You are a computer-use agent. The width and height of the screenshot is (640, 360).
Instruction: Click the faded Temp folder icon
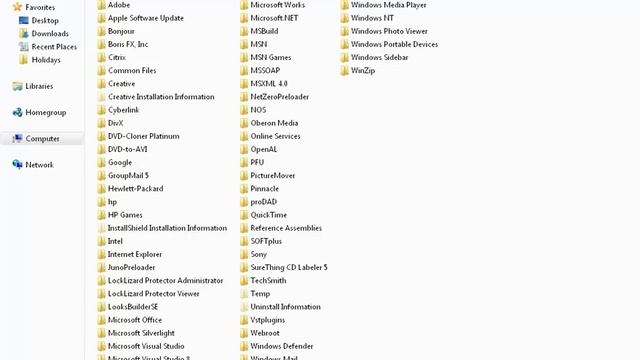pos(244,293)
